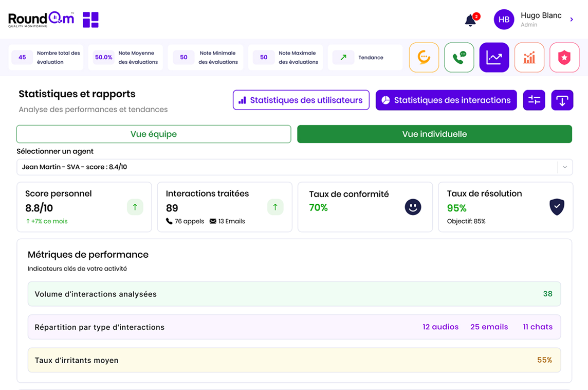Select the Volume d'interactions analysées row
This screenshot has height=390, width=588.
pos(294,294)
